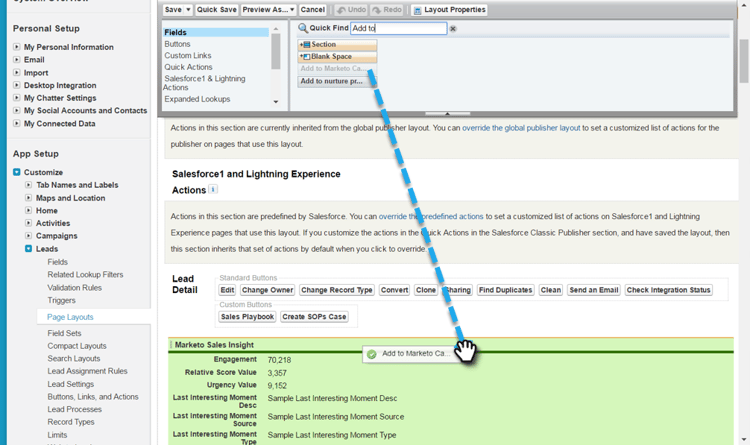750x445 pixels.
Task: Select Custom Links in palette list
Action: point(188,56)
